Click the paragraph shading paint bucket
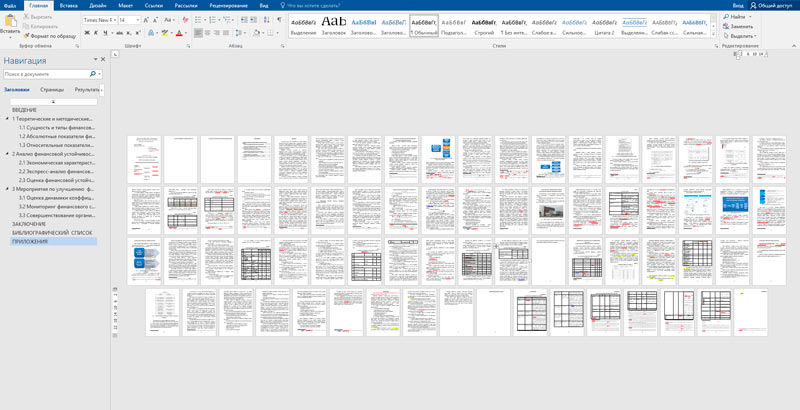This screenshot has width=800, height=410. pyautogui.click(x=258, y=33)
